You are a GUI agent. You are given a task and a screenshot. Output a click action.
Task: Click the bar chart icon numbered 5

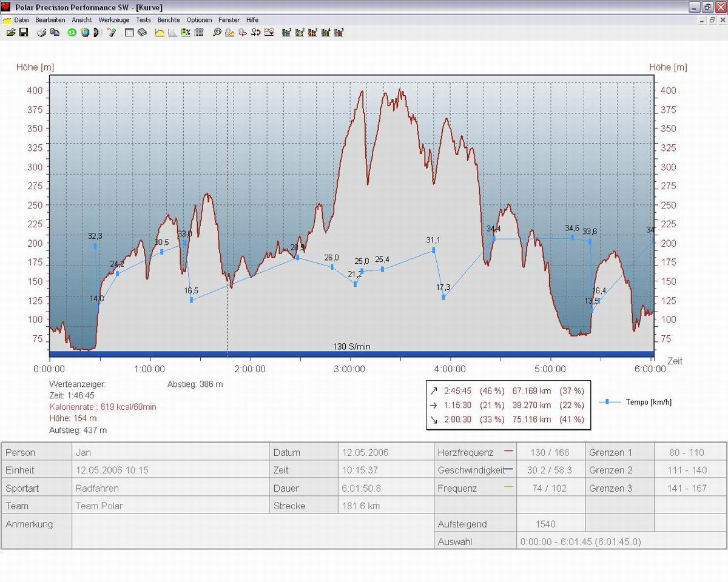point(339,32)
